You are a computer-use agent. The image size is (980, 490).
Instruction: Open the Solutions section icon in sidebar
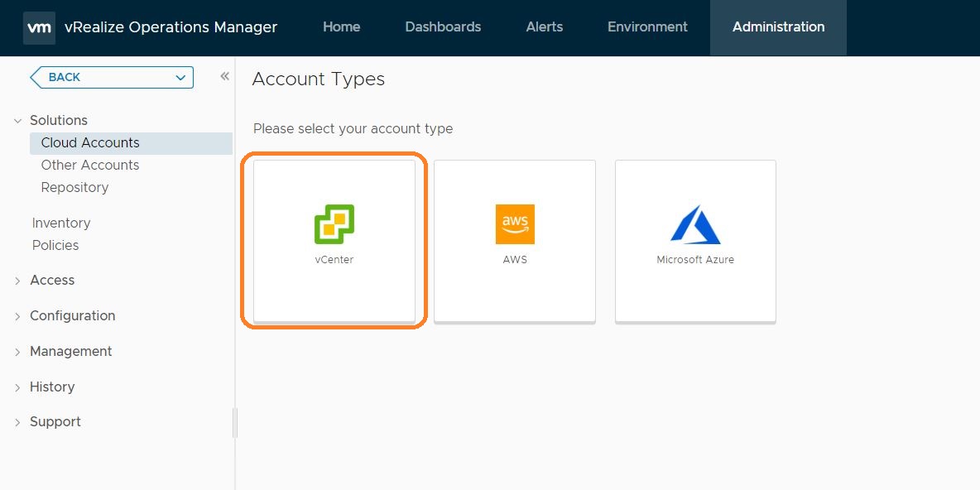point(18,120)
